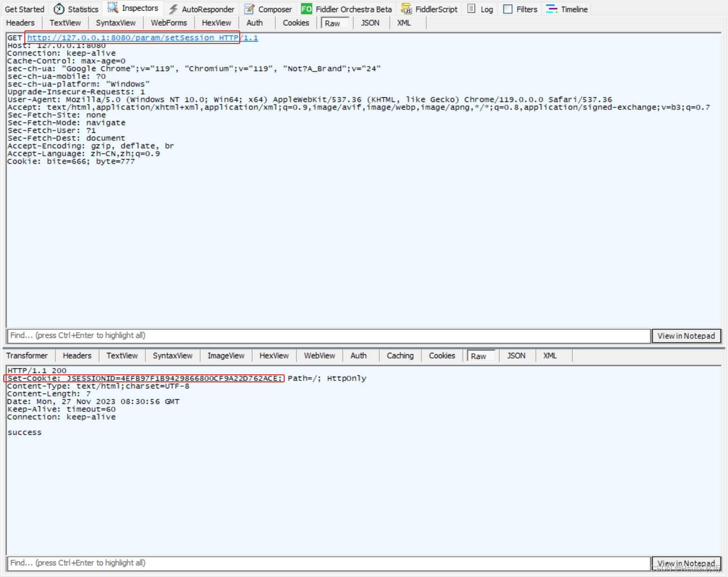Click the Sec-Fetch-Mode: navigate line
Viewport: 728px width, 577px height.
66,123
